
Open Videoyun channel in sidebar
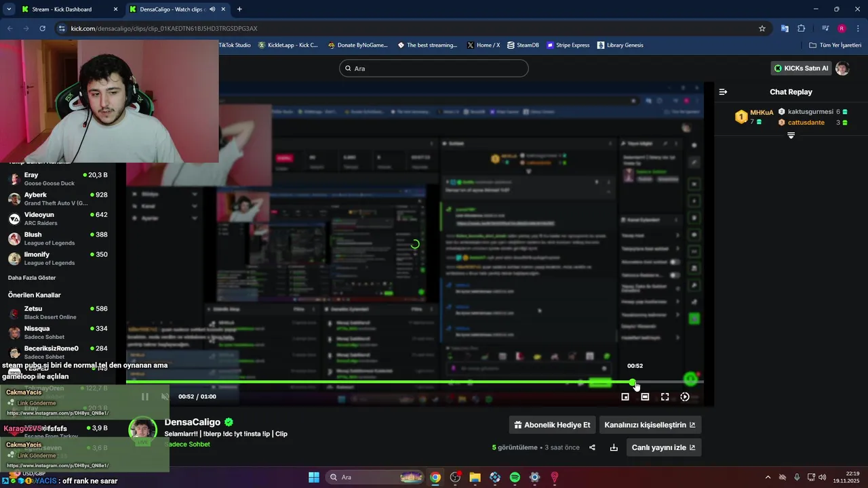[58, 218]
